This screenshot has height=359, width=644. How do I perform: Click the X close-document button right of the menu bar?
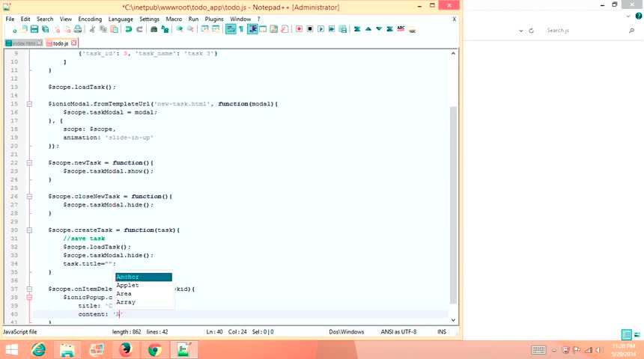tap(454, 19)
